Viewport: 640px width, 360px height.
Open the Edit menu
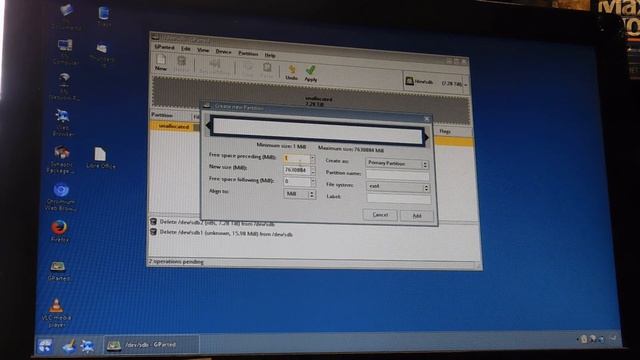pos(186,49)
